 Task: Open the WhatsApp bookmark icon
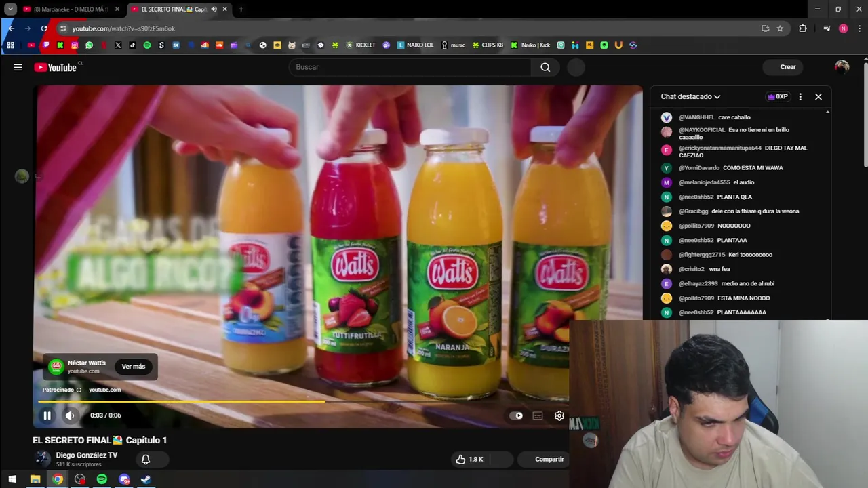(89, 45)
